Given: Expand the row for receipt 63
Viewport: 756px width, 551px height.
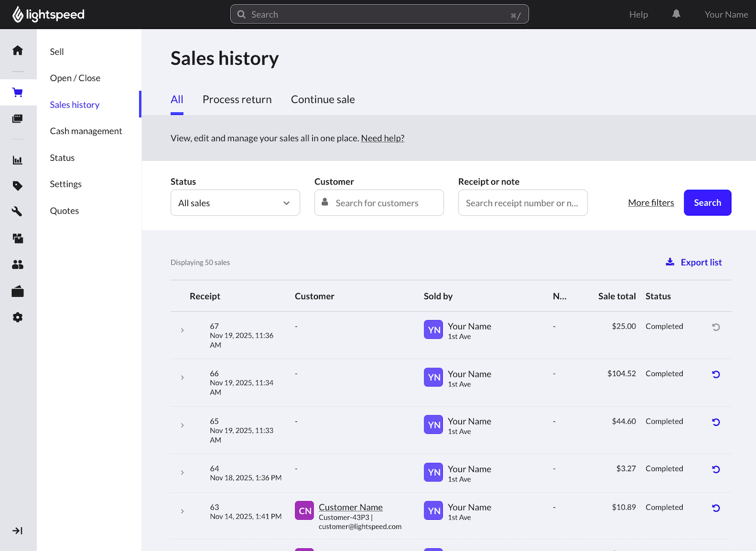Looking at the screenshot, I should pyautogui.click(x=183, y=511).
